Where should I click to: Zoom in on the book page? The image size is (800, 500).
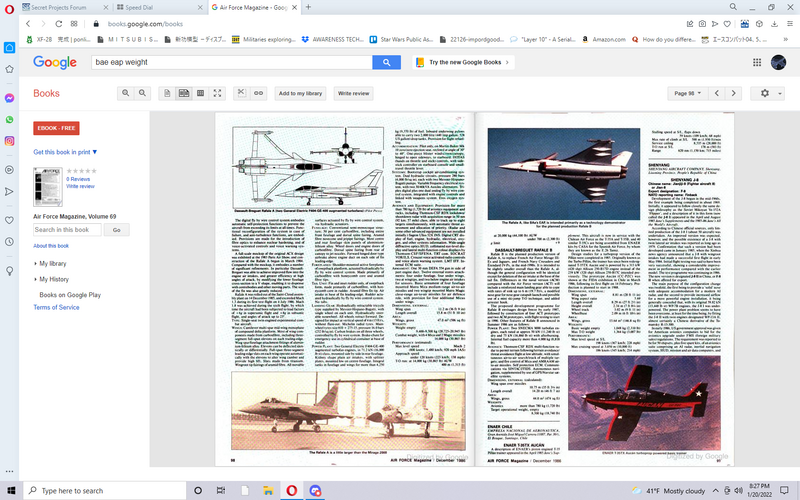click(126, 93)
